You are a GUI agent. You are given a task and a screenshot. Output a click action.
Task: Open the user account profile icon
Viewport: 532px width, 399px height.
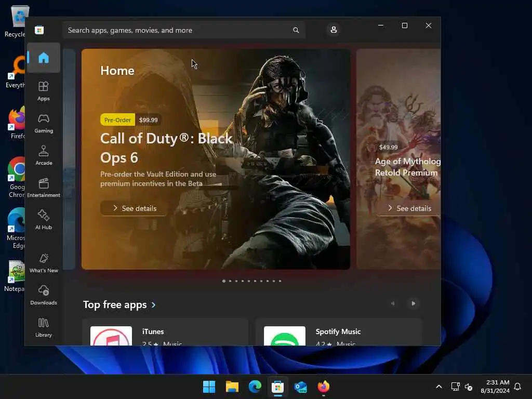pos(334,30)
